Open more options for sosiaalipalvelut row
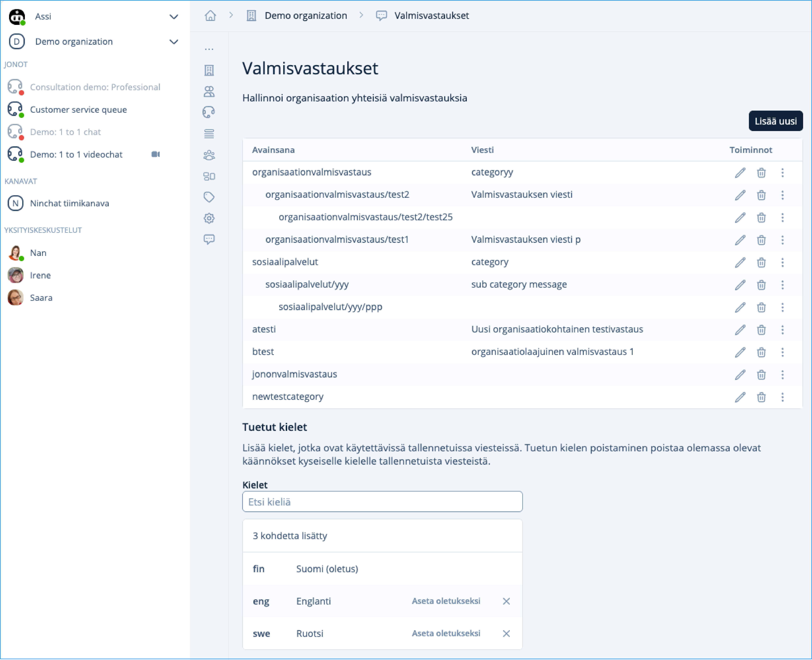 [x=782, y=262]
